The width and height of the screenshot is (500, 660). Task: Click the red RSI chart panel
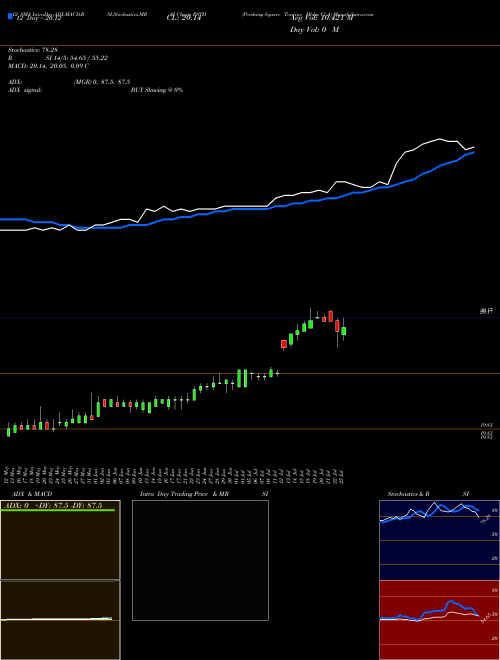(439, 620)
